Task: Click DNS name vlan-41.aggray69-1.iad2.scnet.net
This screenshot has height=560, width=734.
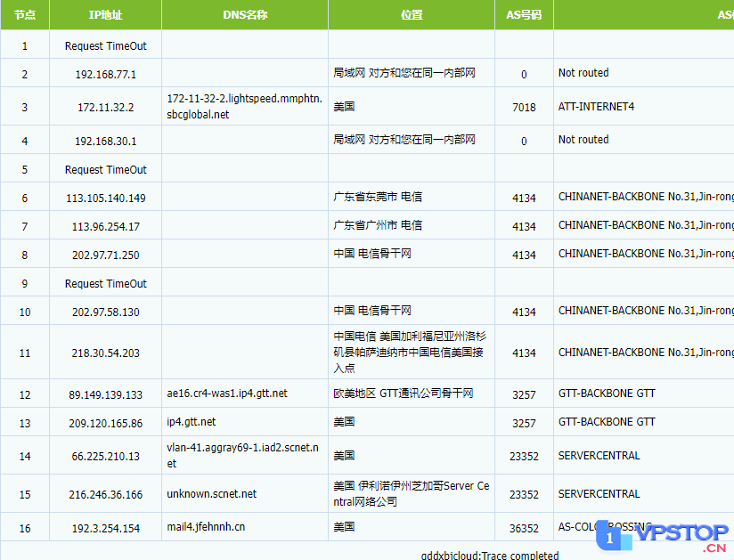Action: click(x=242, y=456)
